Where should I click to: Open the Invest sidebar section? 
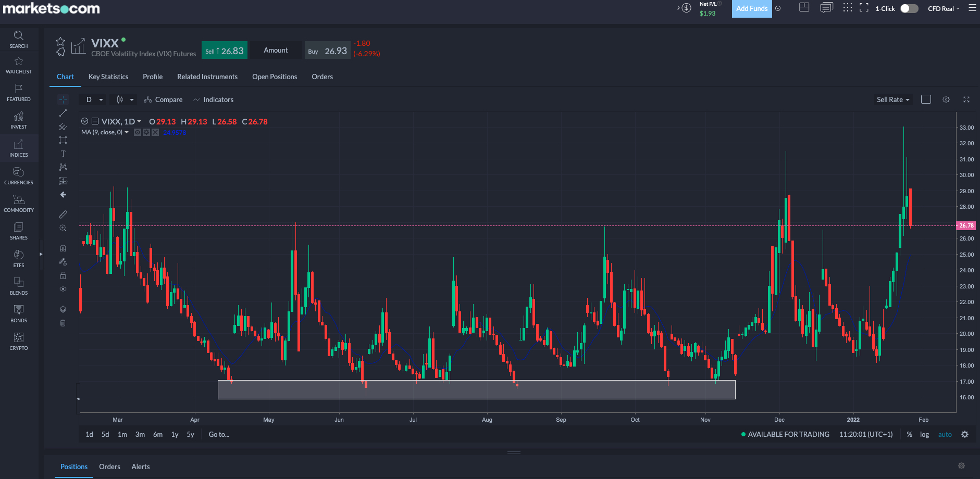click(19, 121)
